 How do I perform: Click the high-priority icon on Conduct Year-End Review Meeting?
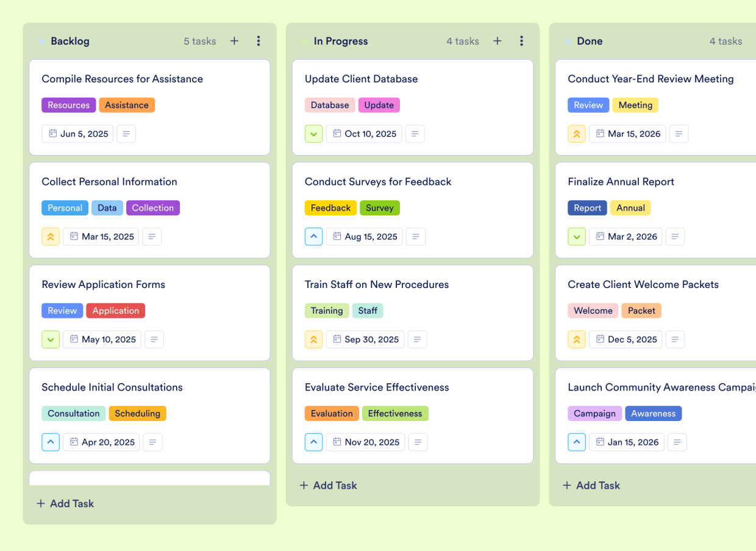[x=577, y=134]
